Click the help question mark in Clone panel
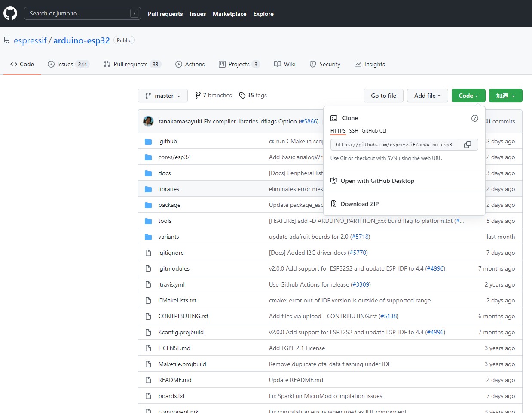 (x=475, y=118)
